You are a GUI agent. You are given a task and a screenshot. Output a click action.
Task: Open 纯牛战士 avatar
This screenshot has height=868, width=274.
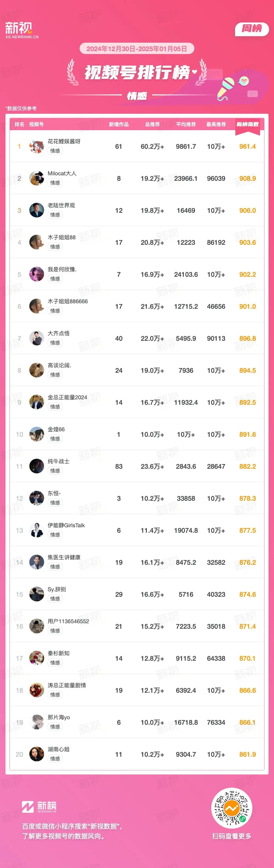36,466
